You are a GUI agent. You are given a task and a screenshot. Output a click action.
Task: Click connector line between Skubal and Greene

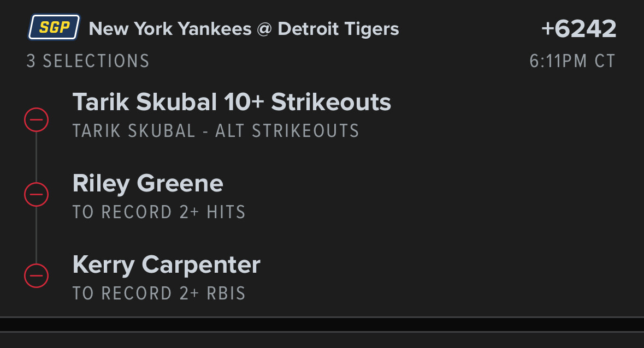pyautogui.click(x=37, y=157)
